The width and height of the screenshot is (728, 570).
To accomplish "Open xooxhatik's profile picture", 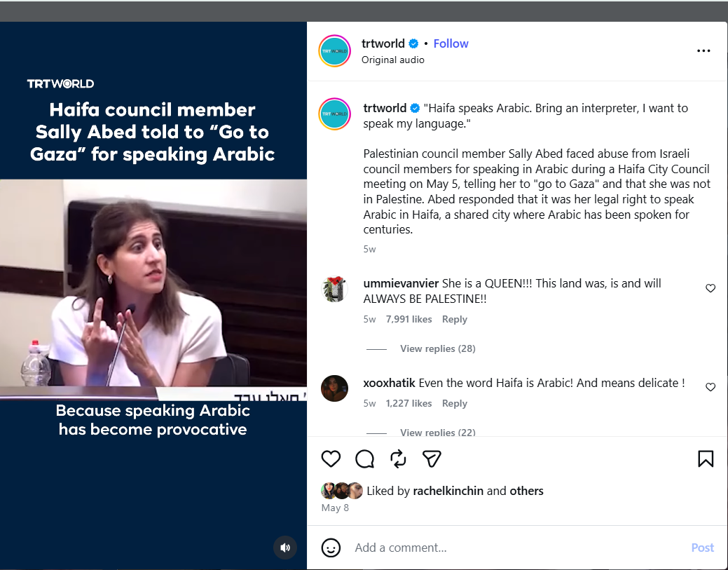I will point(334,388).
